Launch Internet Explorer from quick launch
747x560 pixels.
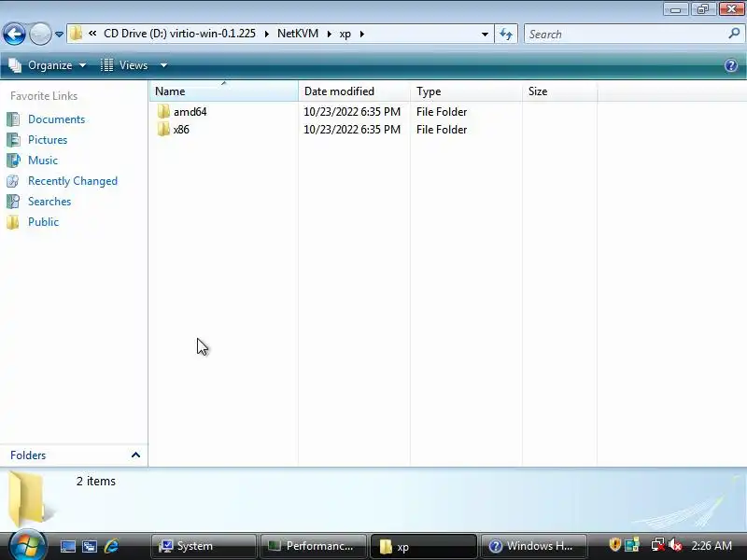[x=111, y=546]
